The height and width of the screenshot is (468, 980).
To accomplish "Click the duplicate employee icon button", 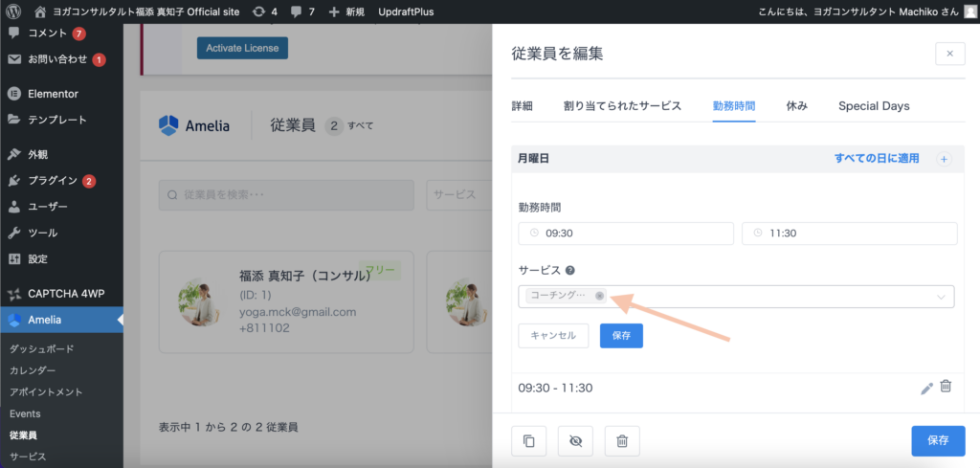I will pyautogui.click(x=529, y=441).
